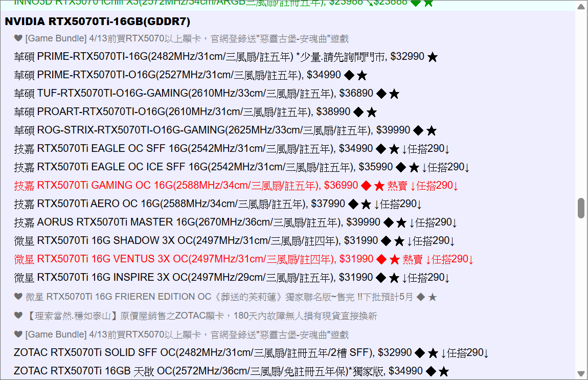Select the ZOTAC RTX5070Ti SOLID SFF OC item
588x380 pixels.
click(251, 352)
